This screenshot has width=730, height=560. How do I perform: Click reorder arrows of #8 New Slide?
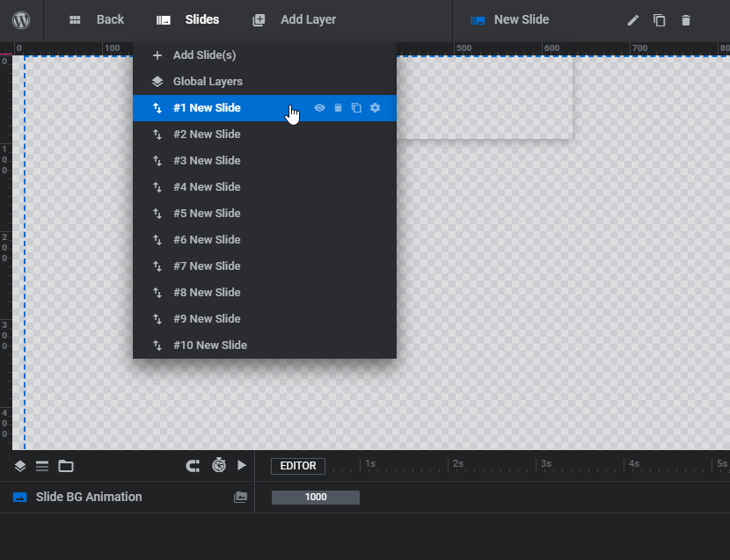(157, 293)
